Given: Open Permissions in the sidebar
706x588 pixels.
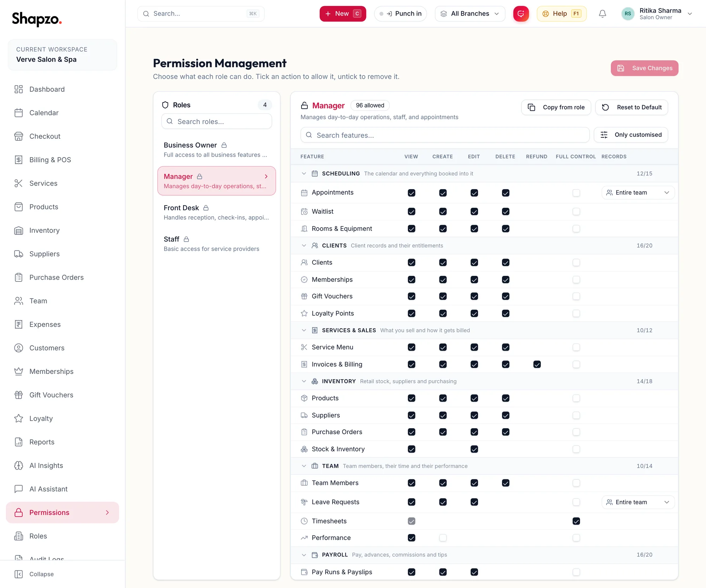Looking at the screenshot, I should 62,513.
